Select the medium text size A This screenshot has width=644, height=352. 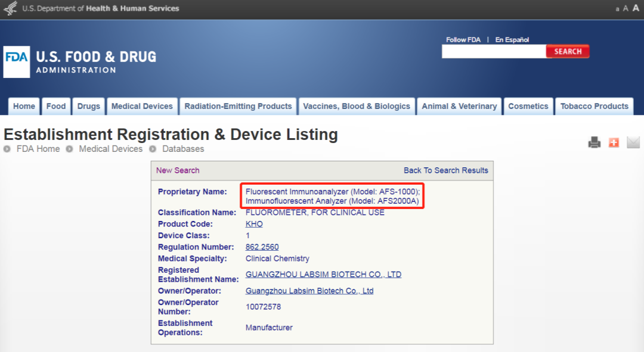point(626,8)
